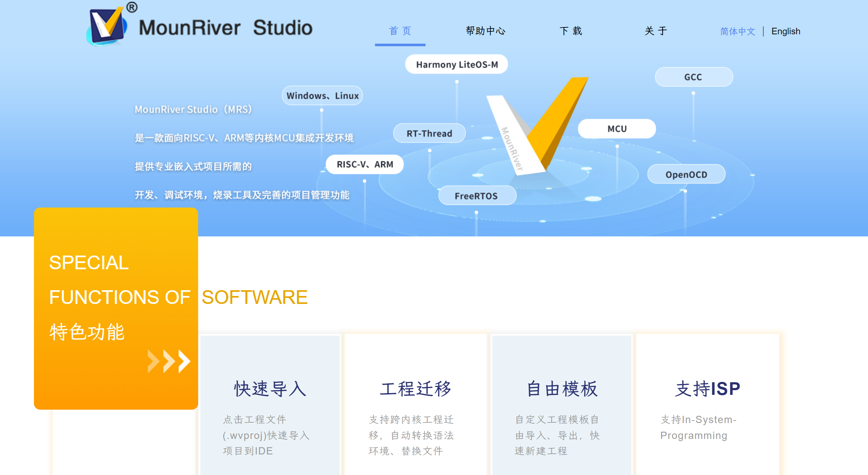The width and height of the screenshot is (868, 475).
Task: Click the MounRiver Studio logo icon
Action: 107,26
